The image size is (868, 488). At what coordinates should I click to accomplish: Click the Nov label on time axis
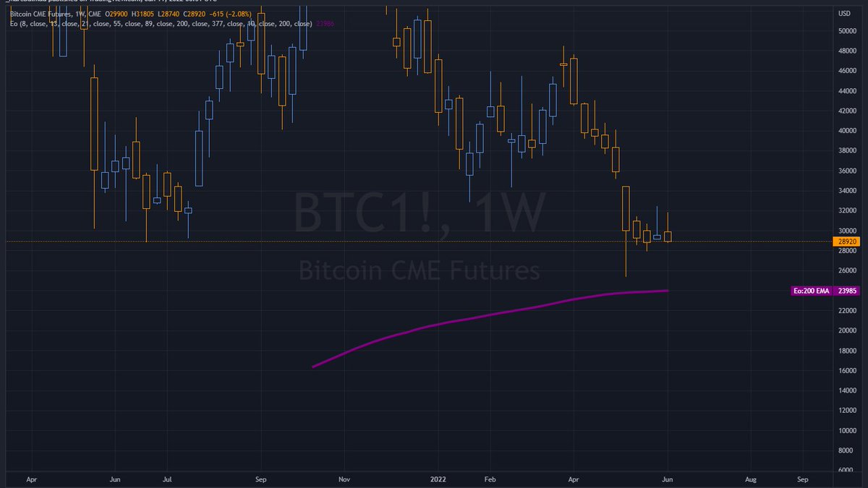point(344,479)
